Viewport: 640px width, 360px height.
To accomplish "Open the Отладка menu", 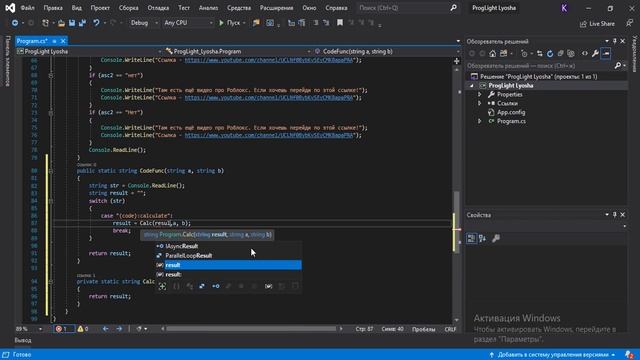I will [158, 8].
